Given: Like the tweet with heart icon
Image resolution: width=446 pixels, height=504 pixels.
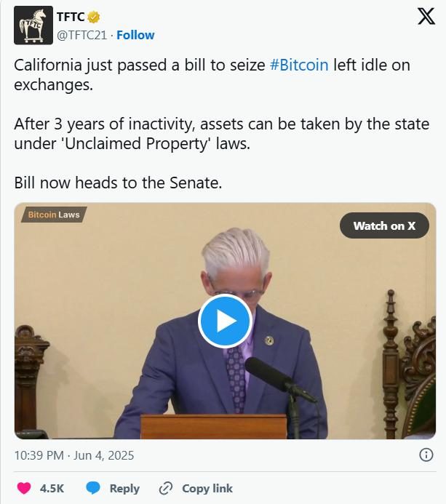Looking at the screenshot, I should pyautogui.click(x=25, y=488).
